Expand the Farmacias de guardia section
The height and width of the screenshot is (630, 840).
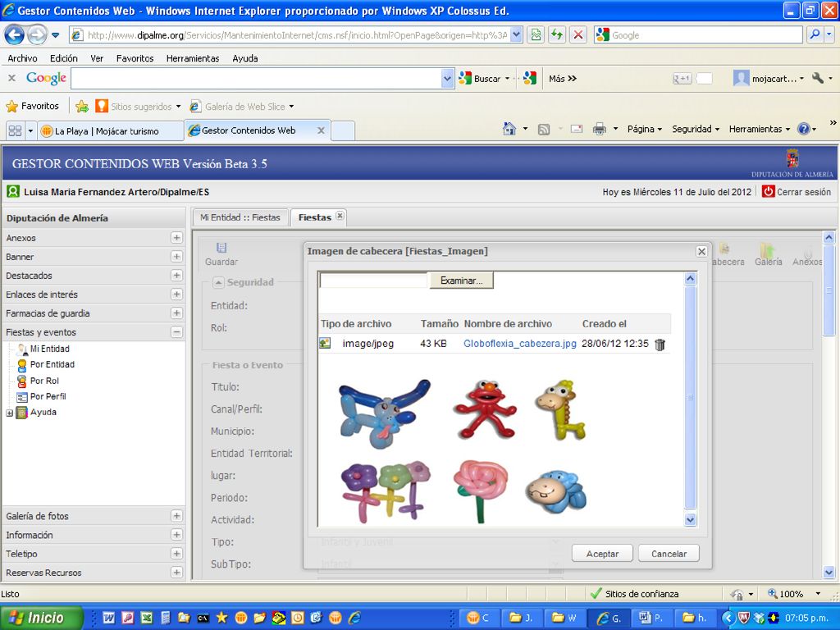point(176,313)
